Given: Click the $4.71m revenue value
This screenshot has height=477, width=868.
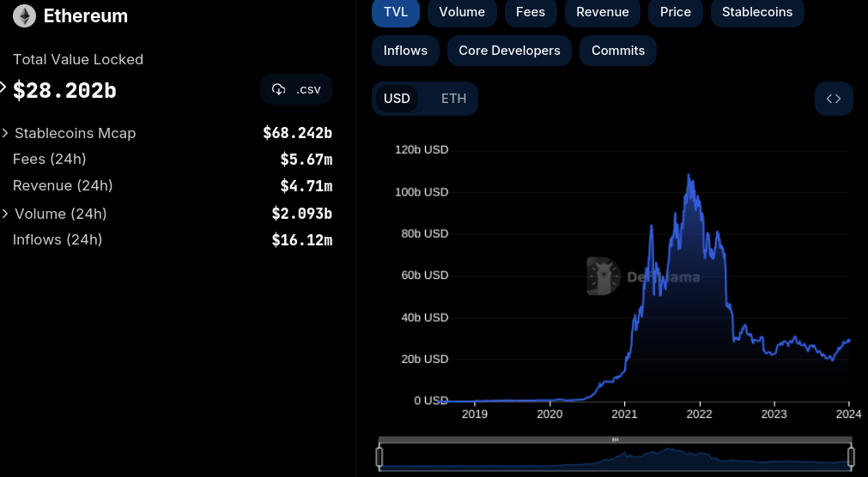Looking at the screenshot, I should coord(307,186).
